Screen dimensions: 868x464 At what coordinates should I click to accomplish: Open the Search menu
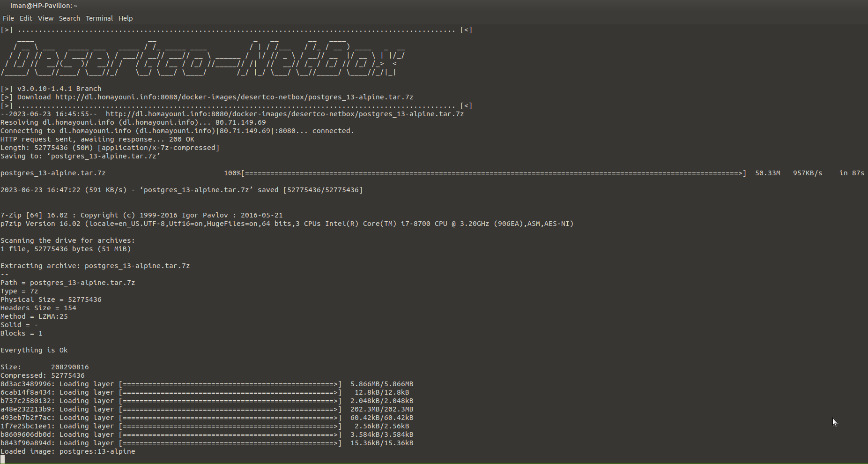(x=69, y=18)
